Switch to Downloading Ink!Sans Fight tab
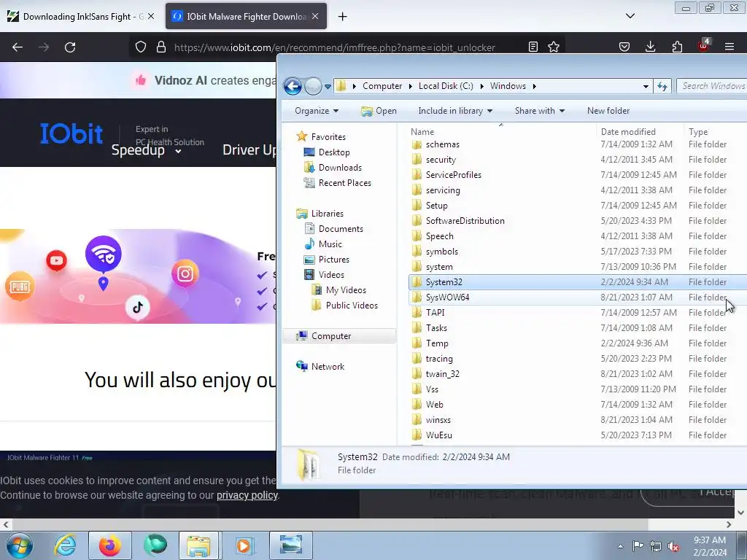This screenshot has height=560, width=747. coord(81,16)
